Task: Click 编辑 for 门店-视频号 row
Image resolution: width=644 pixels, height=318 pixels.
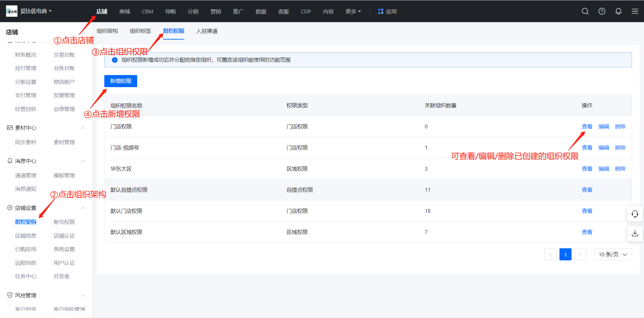Action: [x=603, y=147]
